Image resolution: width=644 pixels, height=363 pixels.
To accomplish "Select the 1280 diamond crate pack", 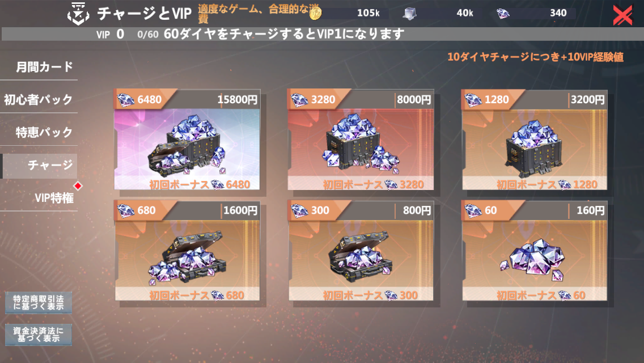I will tap(535, 140).
